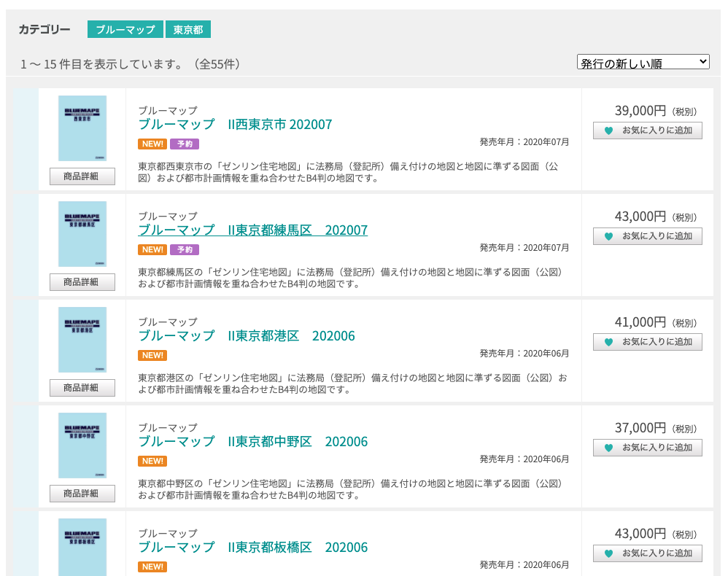Viewport: 728px width, 576px height.
Task: Click 商品詳細 button for 港区 map
Action: (x=82, y=388)
